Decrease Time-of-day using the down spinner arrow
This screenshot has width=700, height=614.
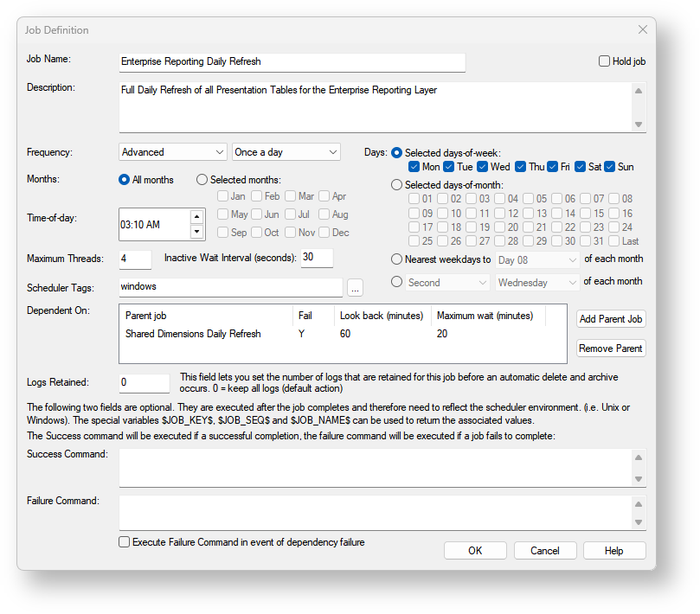pos(197,232)
